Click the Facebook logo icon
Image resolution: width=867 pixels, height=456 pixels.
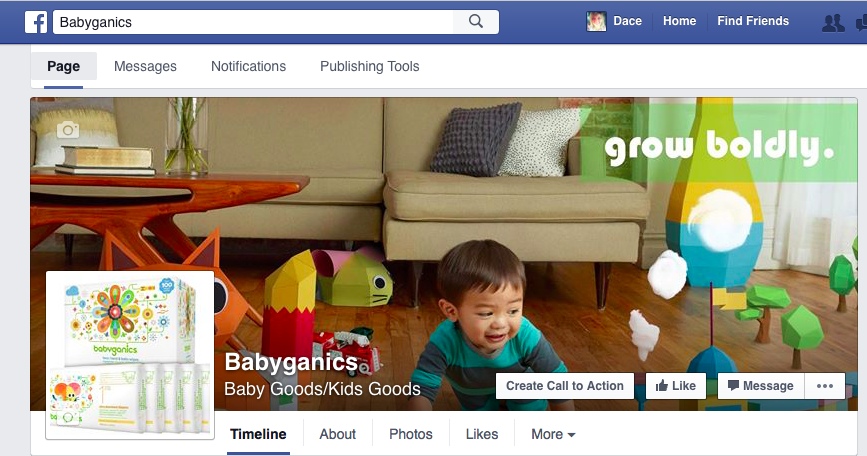pyautogui.click(x=36, y=22)
